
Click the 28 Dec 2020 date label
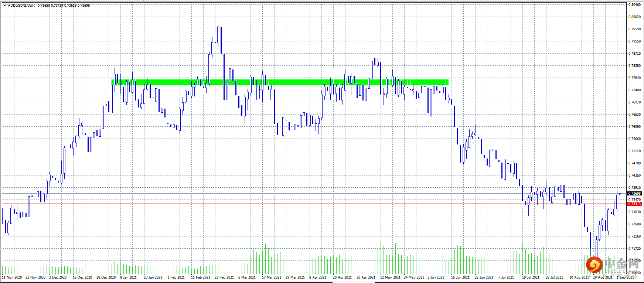(106, 277)
